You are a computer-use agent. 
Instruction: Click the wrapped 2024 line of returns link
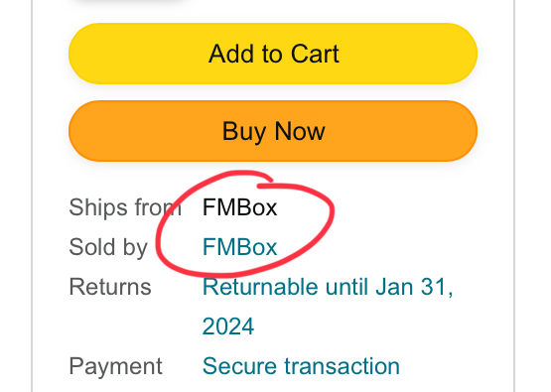click(228, 327)
